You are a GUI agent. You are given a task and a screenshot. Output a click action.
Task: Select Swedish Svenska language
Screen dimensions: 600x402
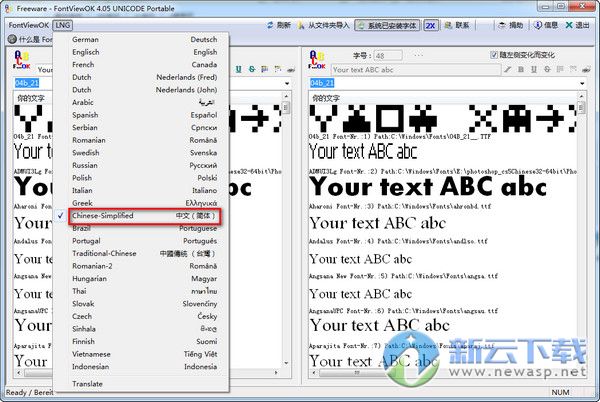pos(141,153)
